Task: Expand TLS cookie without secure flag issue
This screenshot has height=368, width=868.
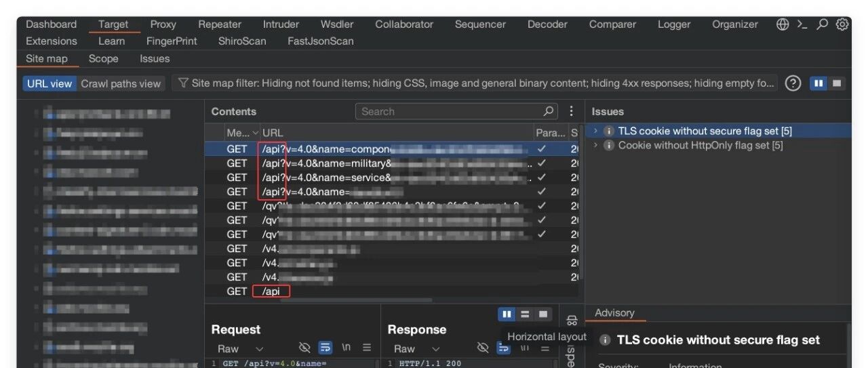Action: coord(595,131)
